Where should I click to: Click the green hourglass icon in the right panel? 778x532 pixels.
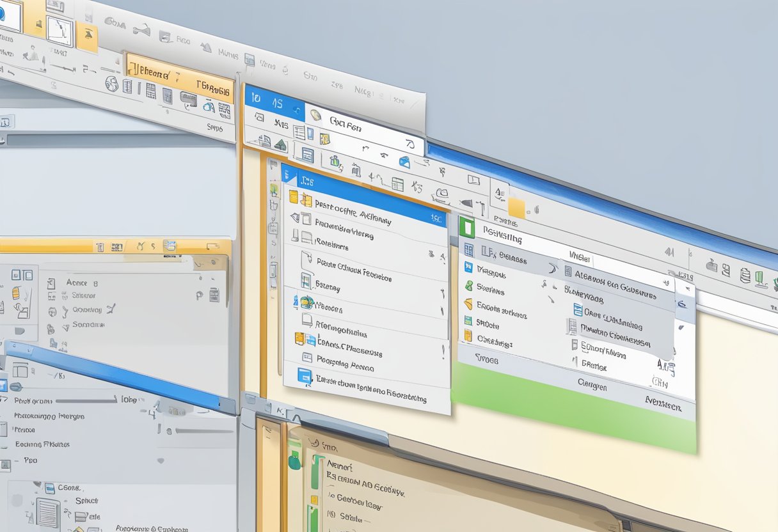pos(470,286)
